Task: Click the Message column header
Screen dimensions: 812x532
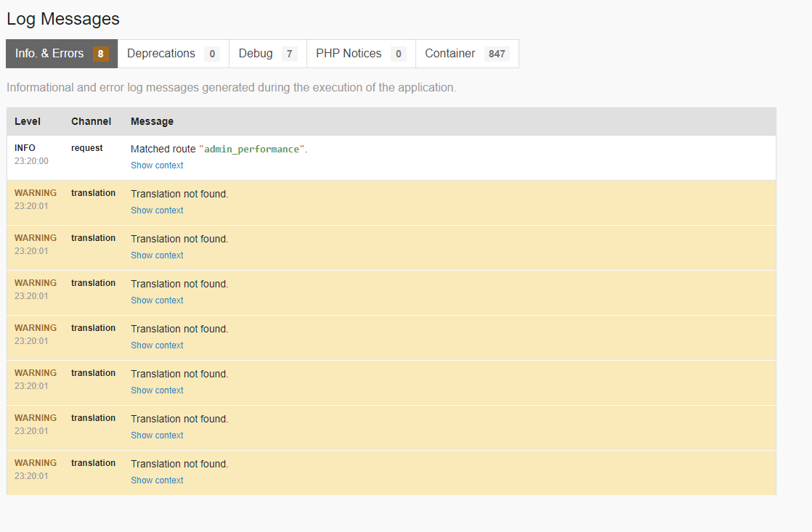Action: [152, 121]
